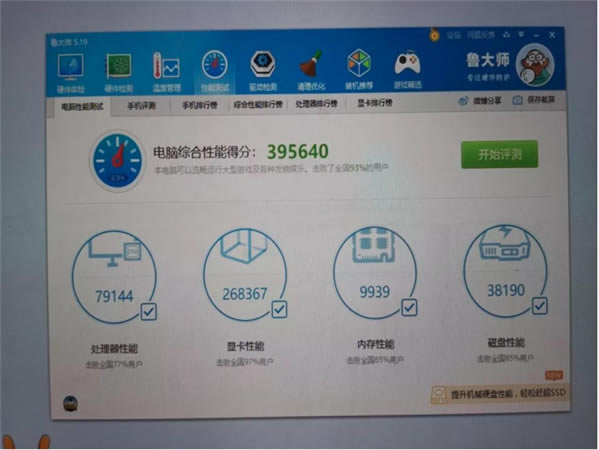Switch to the 处理器排行榜 tab

tap(316, 104)
